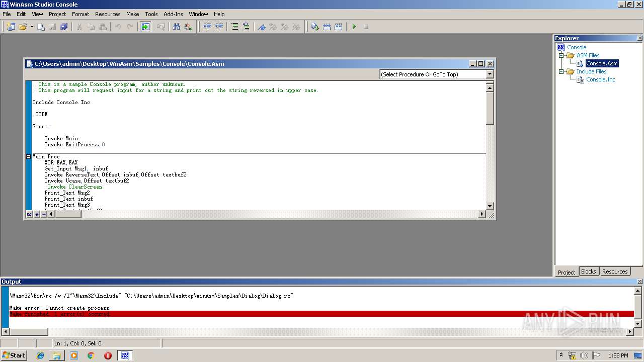The width and height of the screenshot is (644, 362).
Task: Click the Copy toolbar icon
Action: 91,27
